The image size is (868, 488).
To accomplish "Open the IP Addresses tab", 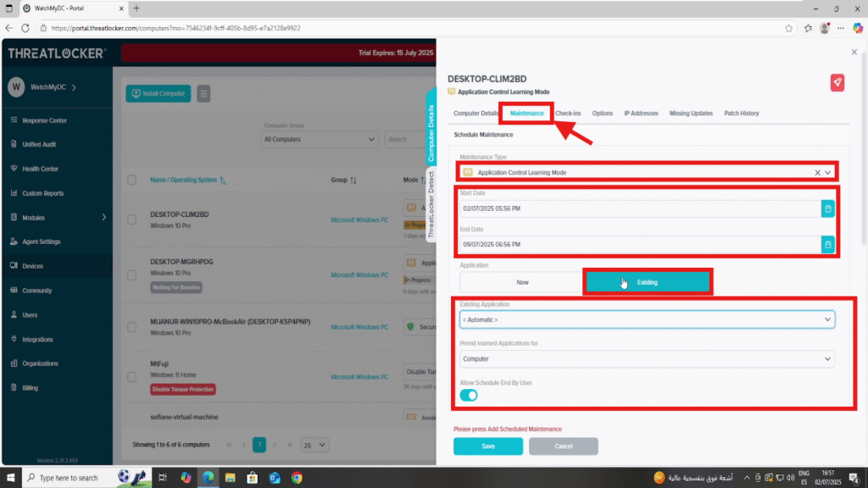I will coord(641,114).
